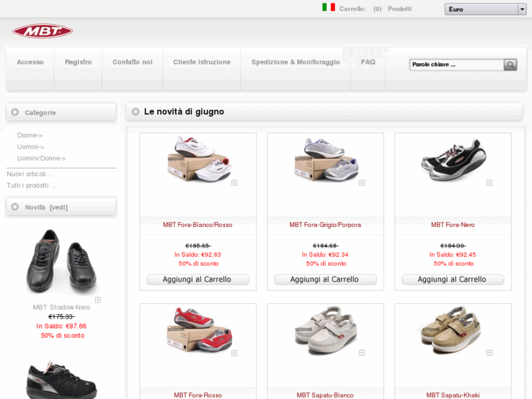This screenshot has width=532, height=399.
Task: Click the MBT logo
Action: [42, 31]
